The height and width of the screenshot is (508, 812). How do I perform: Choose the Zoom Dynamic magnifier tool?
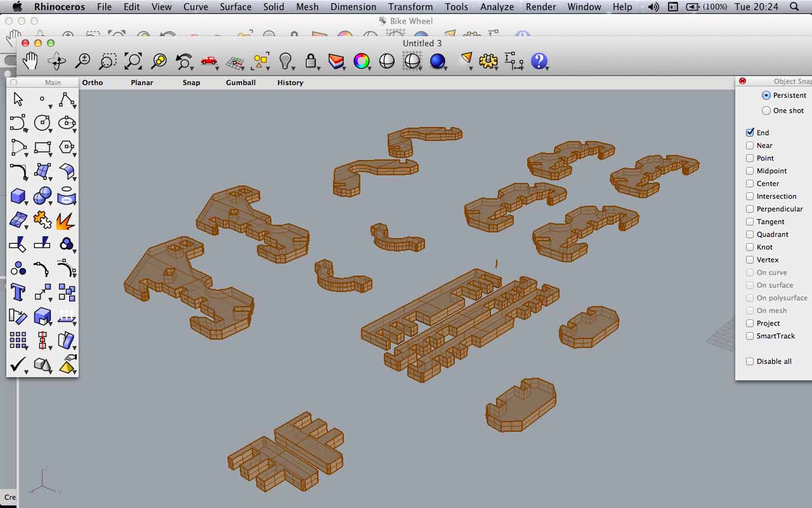[x=82, y=61]
